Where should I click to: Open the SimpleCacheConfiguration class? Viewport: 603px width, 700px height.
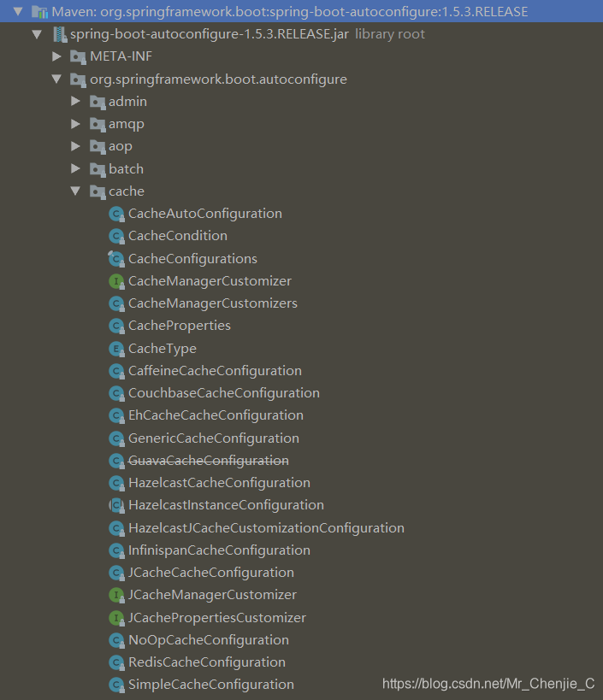pos(211,685)
